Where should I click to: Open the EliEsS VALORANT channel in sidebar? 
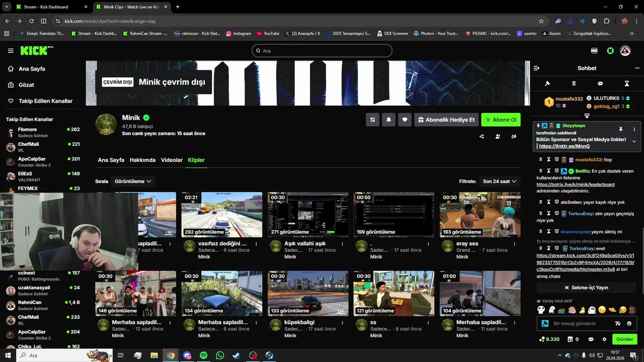[x=43, y=176]
